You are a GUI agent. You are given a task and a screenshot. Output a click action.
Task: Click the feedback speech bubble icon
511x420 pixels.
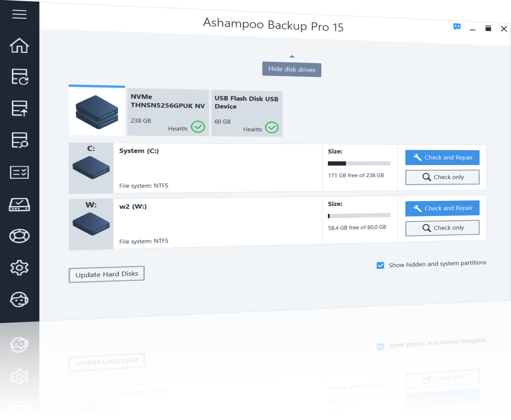click(457, 27)
